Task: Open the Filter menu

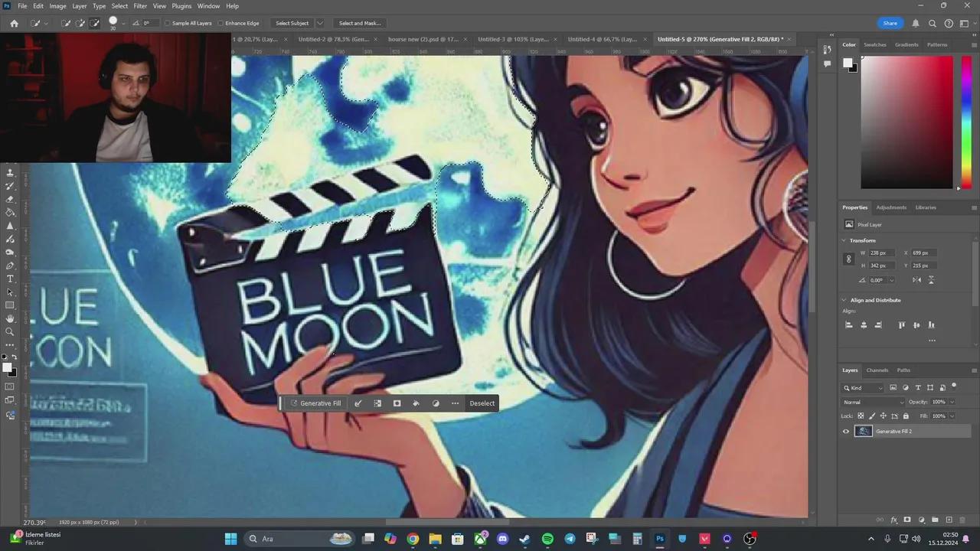Action: (140, 6)
